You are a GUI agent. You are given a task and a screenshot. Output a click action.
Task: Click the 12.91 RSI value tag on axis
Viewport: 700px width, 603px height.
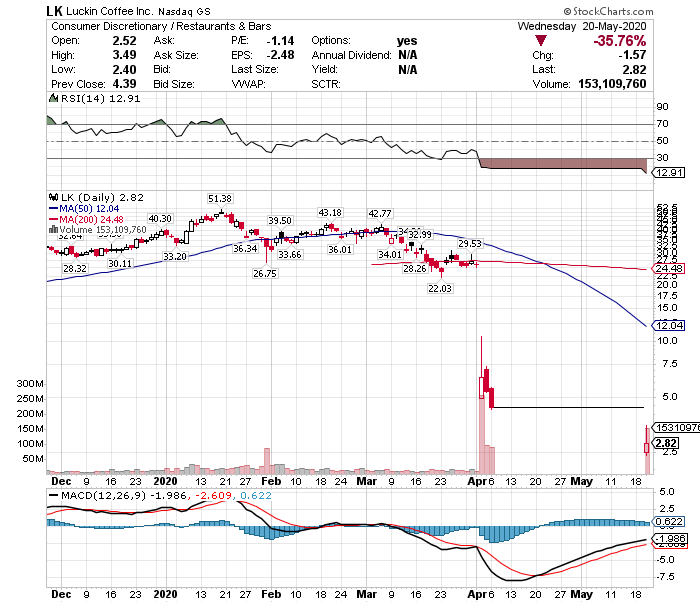[669, 172]
